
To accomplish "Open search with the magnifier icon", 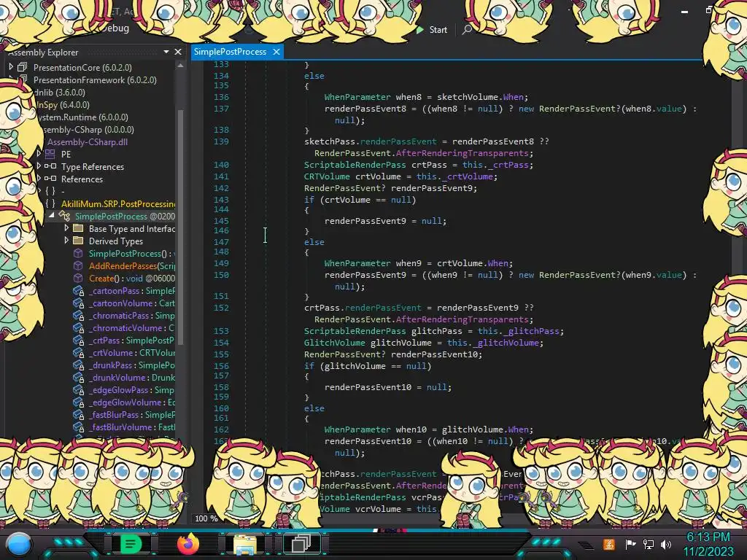I will coord(467,29).
